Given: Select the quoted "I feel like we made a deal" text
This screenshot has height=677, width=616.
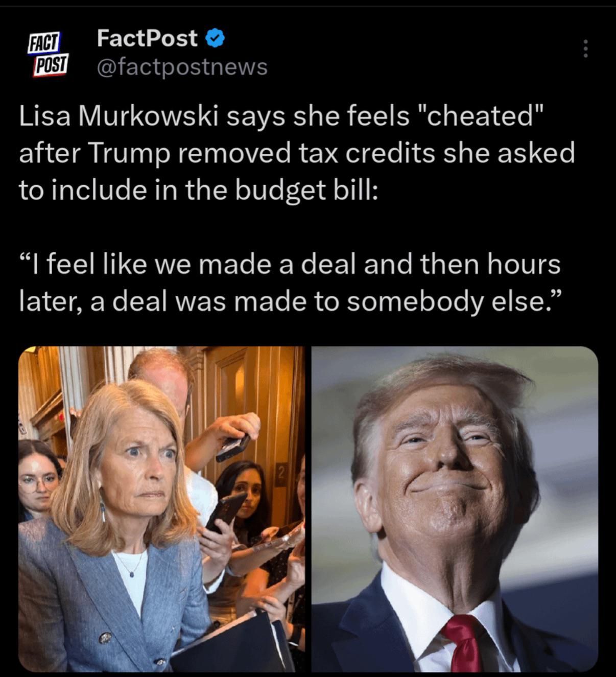Looking at the screenshot, I should (291, 283).
